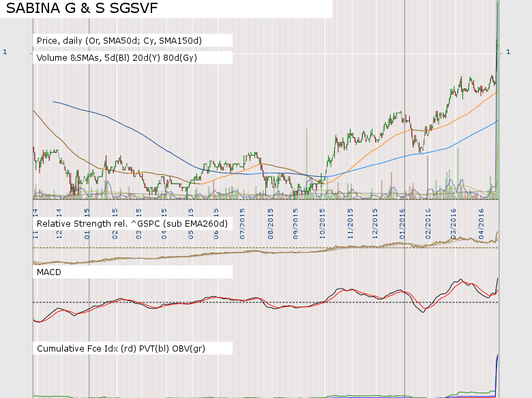This screenshot has width=532, height=398.
Task: Click the 11/2015 date axis label
Action: pyautogui.click(x=350, y=224)
